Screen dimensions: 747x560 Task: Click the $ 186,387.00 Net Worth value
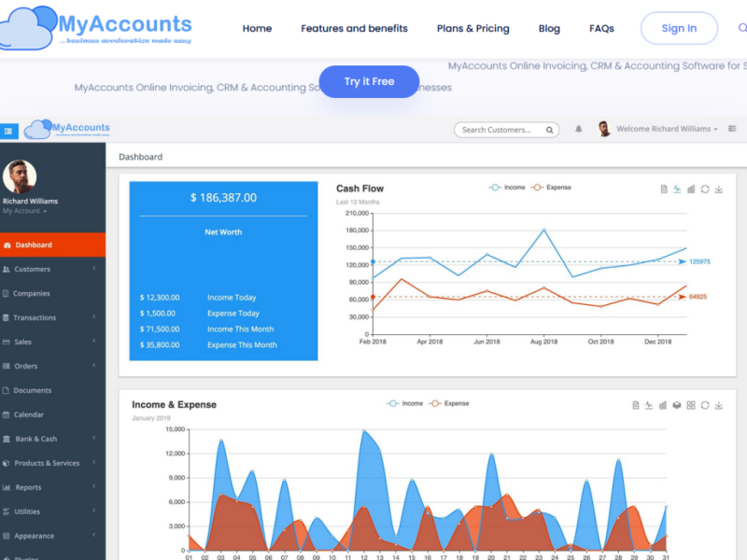click(x=223, y=198)
